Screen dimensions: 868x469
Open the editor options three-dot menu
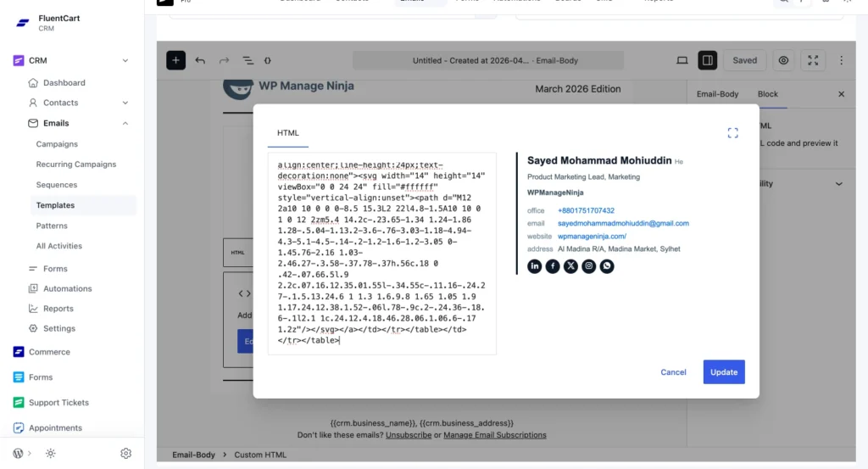pyautogui.click(x=841, y=60)
